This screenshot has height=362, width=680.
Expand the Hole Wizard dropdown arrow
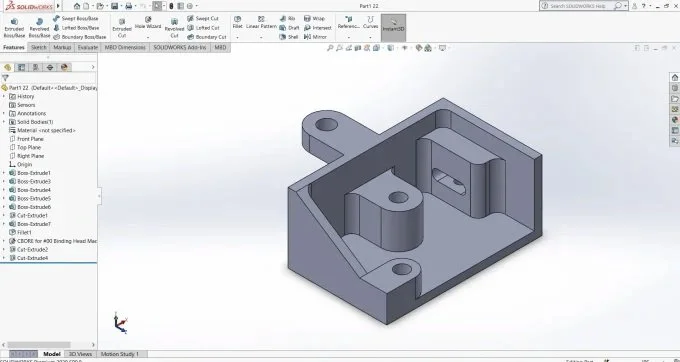148,38
